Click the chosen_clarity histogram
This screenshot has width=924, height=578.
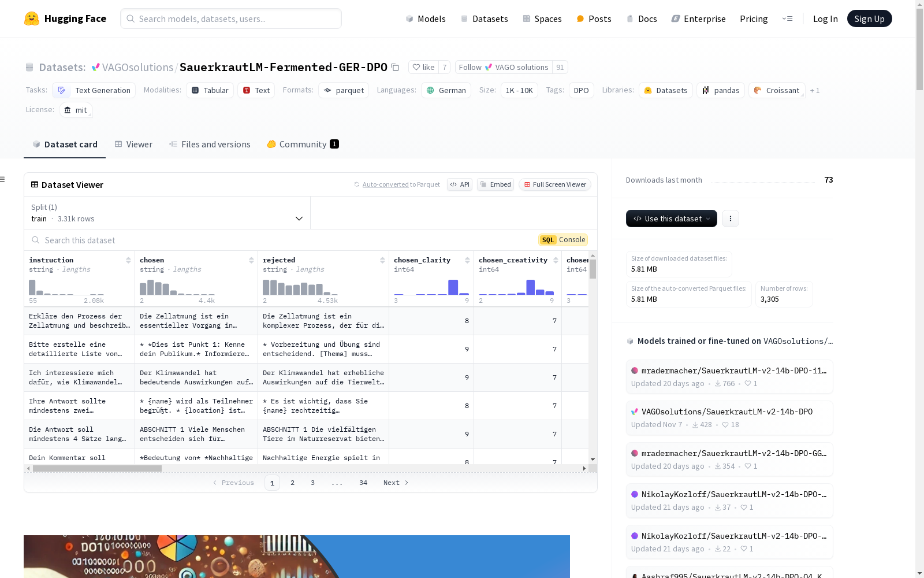[431, 287]
